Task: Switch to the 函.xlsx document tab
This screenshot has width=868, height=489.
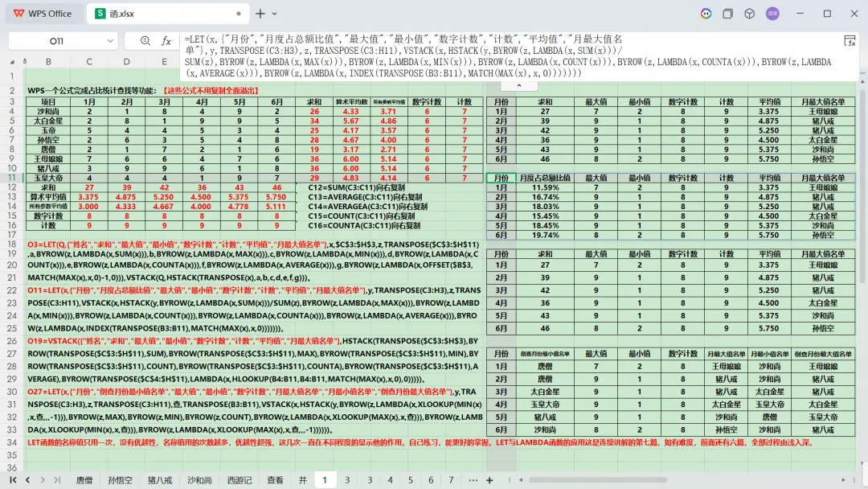Action: (167, 14)
